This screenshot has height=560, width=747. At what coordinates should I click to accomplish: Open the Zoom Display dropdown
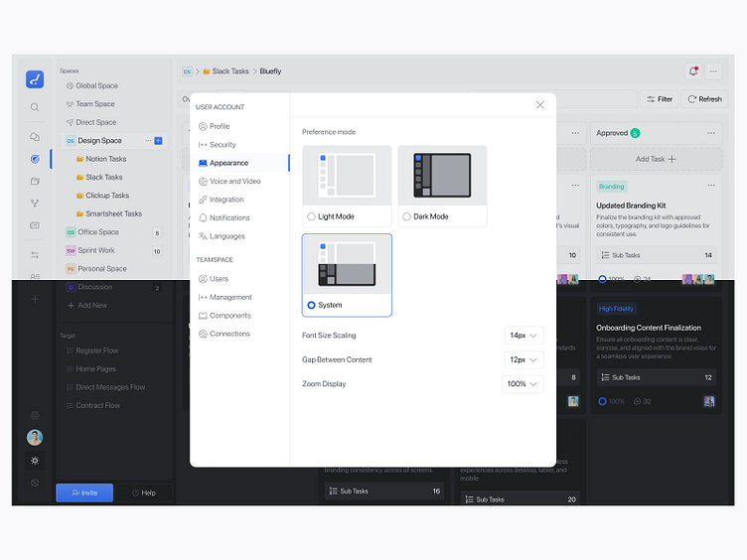coord(523,384)
